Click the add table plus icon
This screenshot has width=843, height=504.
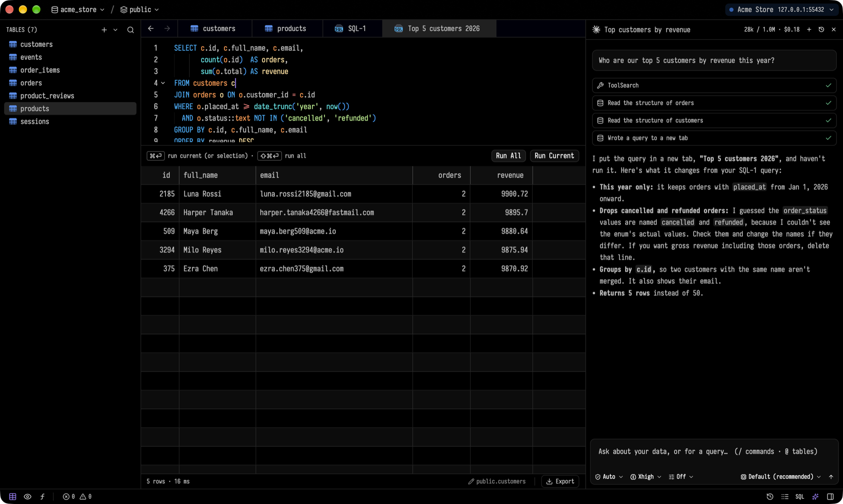(104, 30)
